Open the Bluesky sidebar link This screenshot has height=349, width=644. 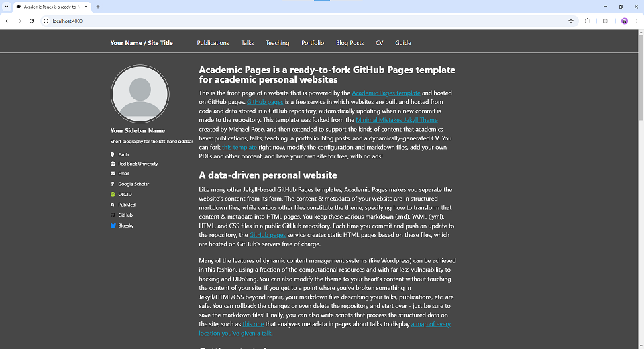tap(126, 226)
